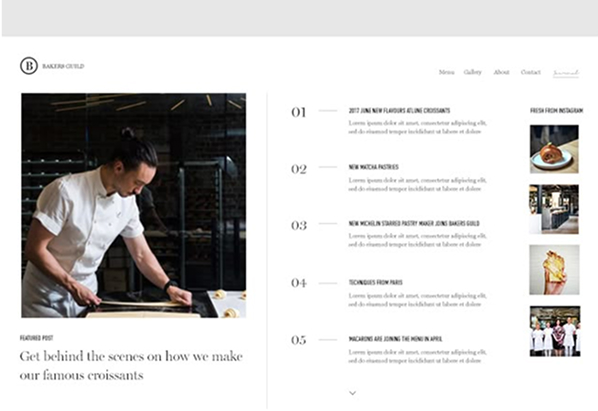Open the Gallery navigation item

[x=473, y=72]
